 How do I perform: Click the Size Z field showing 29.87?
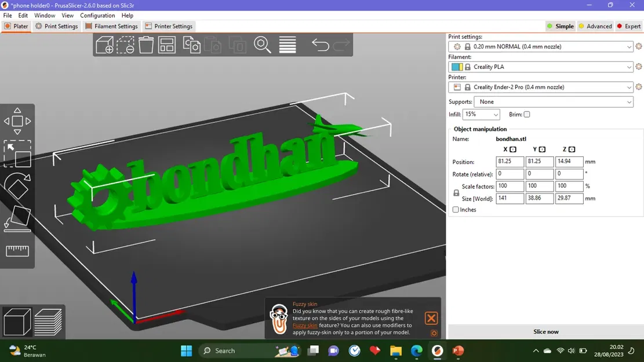click(x=569, y=198)
